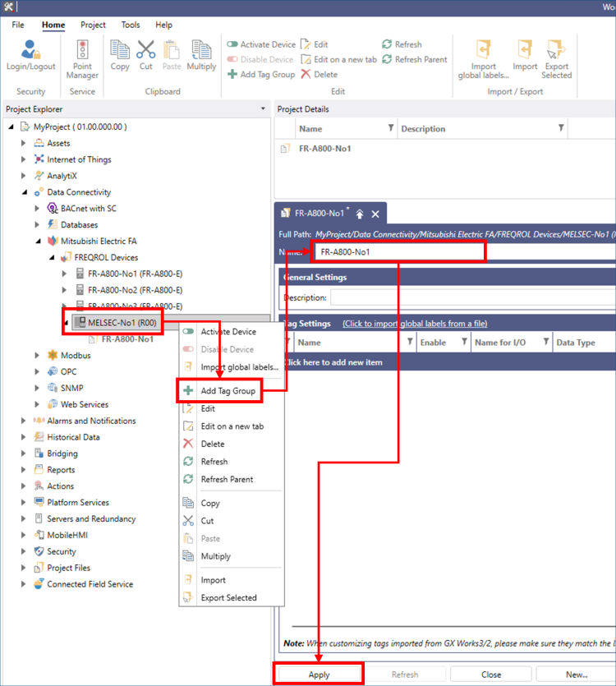616x686 pixels.
Task: Collapse the FREQROL Devices node
Action: 52,257
